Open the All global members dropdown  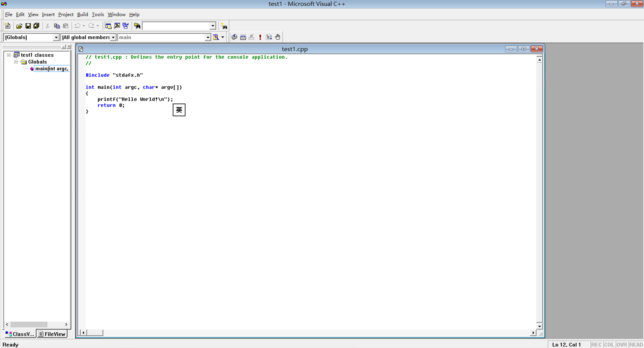113,37
